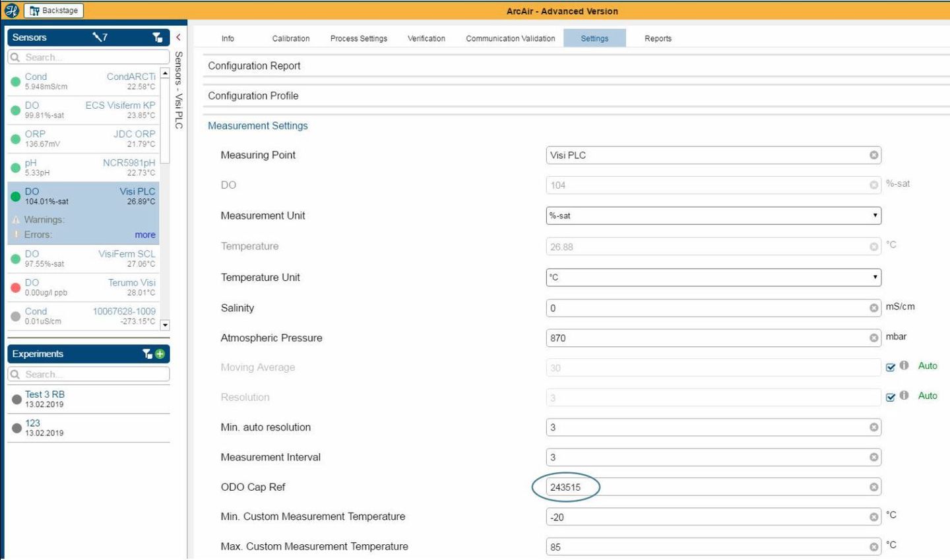Clear Min. Custom Measurement Temperature value
Viewport: 950px width, 560px height.
pos(873,517)
